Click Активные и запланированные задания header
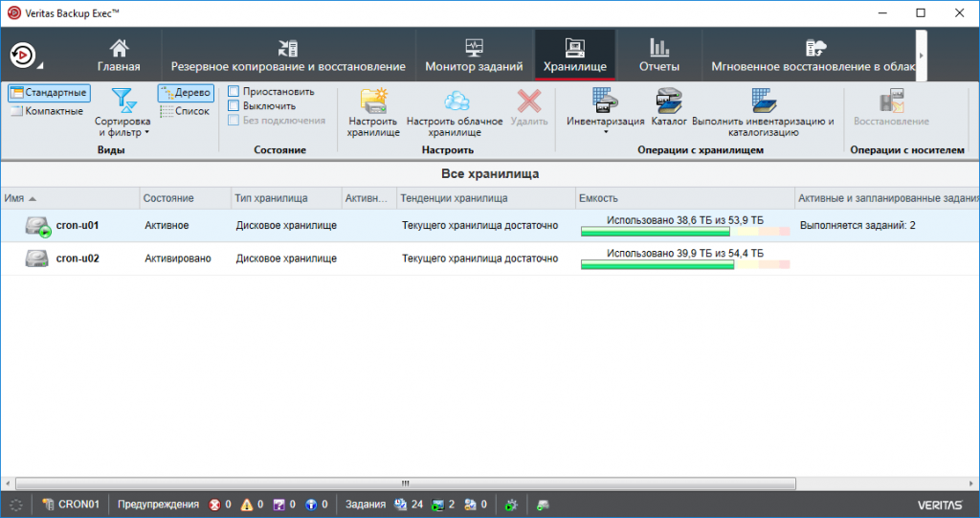 click(x=887, y=198)
